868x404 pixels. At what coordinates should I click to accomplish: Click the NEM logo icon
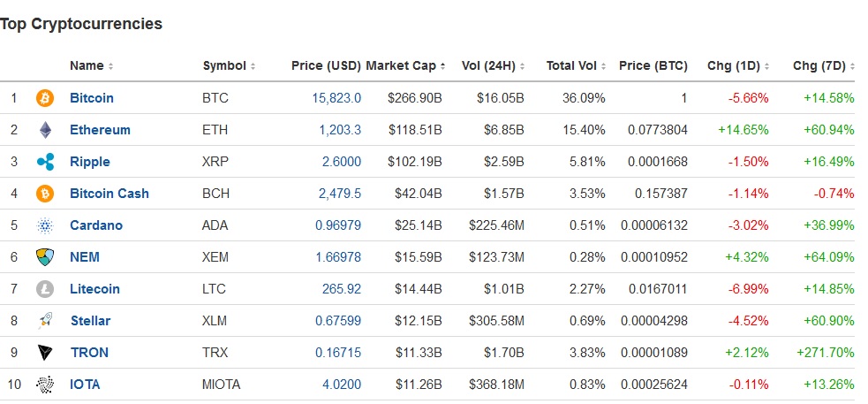click(x=45, y=257)
